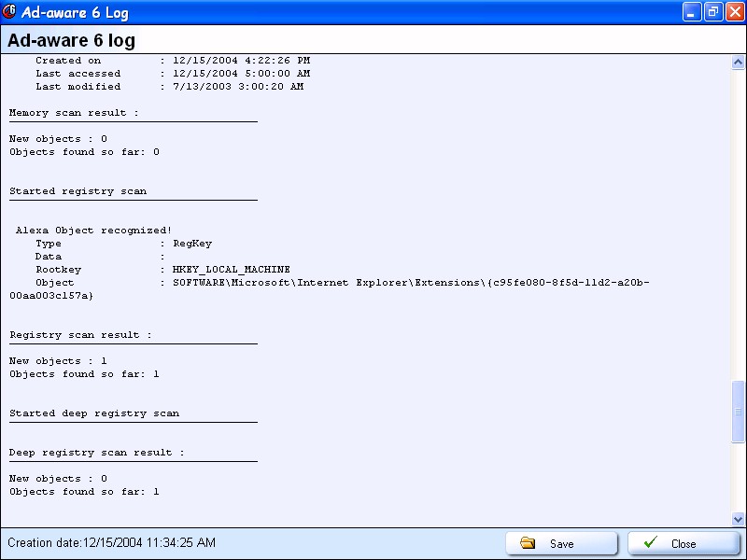Image resolution: width=747 pixels, height=560 pixels.
Task: Click the 'RegKey' type value
Action: [192, 244]
